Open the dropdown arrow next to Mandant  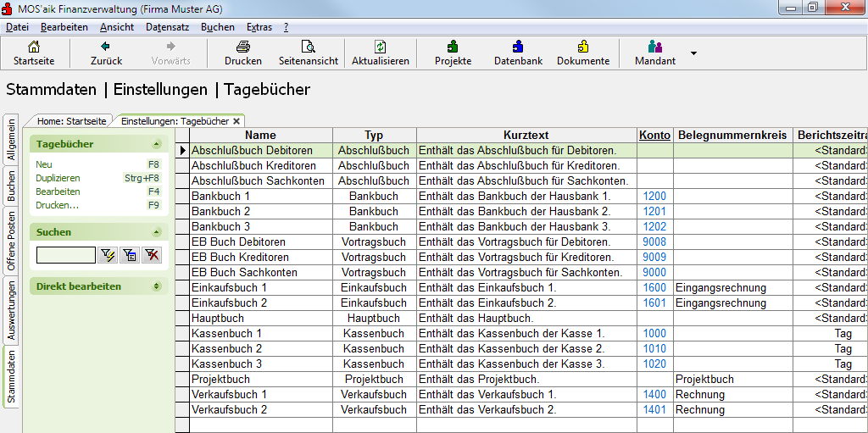click(x=693, y=53)
